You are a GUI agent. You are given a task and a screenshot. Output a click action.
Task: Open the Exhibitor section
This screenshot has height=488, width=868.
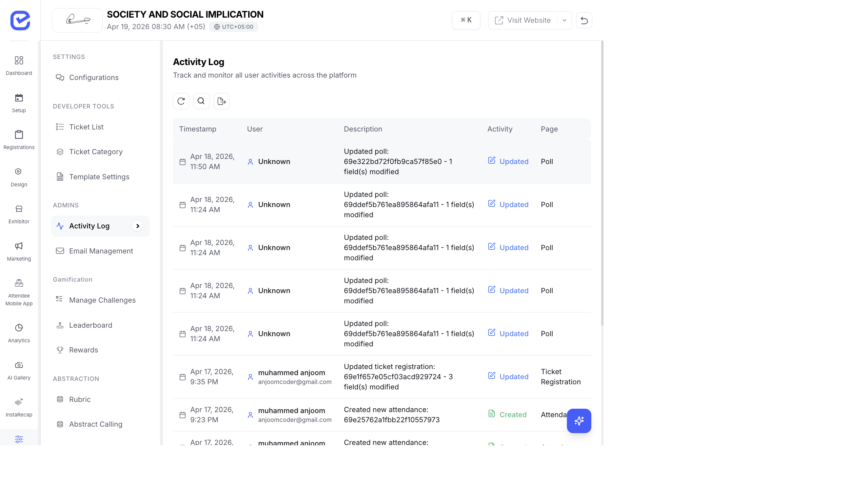[x=19, y=214]
